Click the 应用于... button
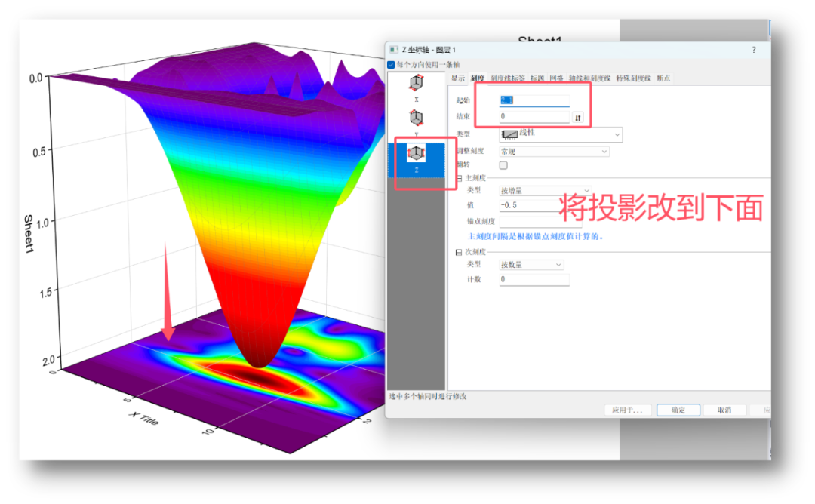The height and width of the screenshot is (504, 815). [x=627, y=410]
